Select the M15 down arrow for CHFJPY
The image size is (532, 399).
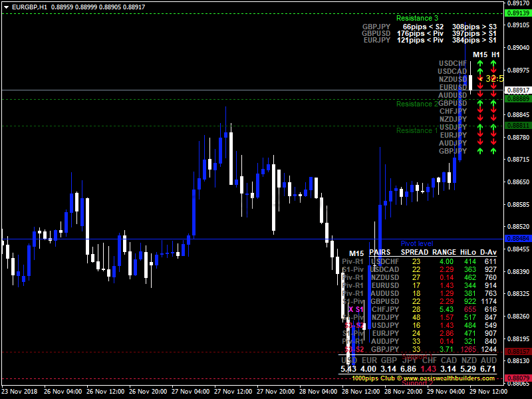(x=479, y=111)
